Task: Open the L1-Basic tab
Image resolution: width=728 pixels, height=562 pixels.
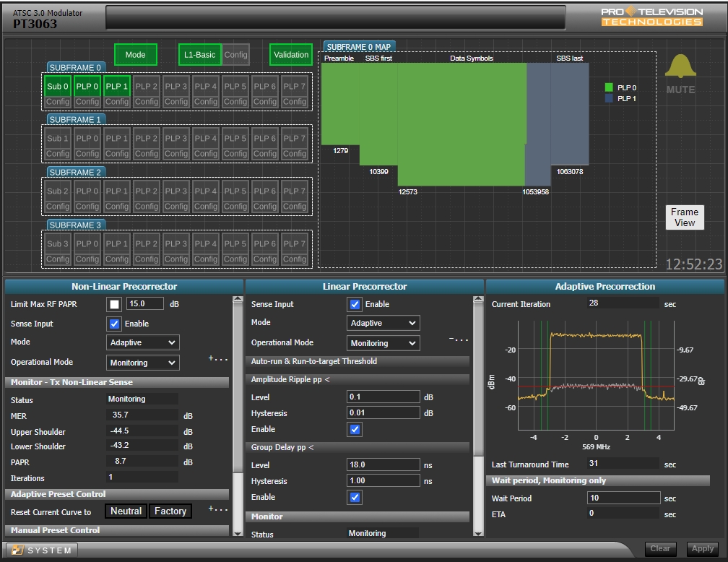Action: [x=199, y=55]
